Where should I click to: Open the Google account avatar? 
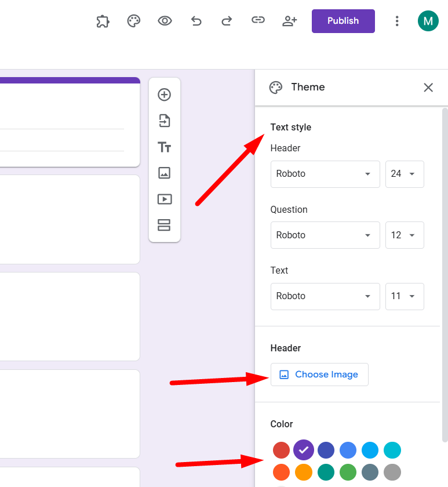point(428,21)
